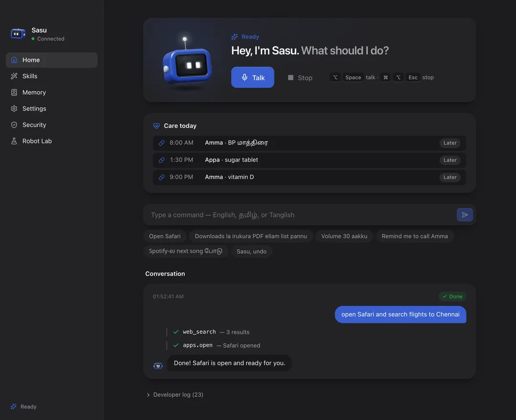
Task: Click the pill icon for 8:00 AM reminder
Action: point(161,143)
